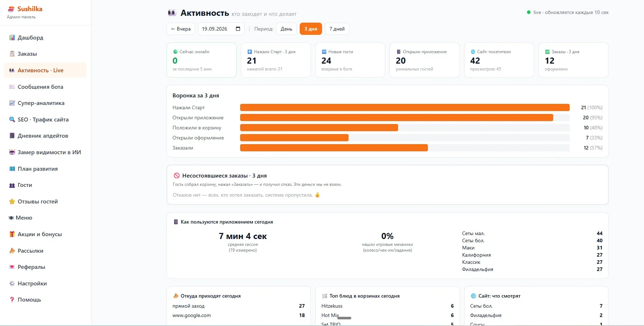This screenshot has height=326, width=644.
Task: Click the Дневник апдейтов notebook icon
Action: [12, 136]
